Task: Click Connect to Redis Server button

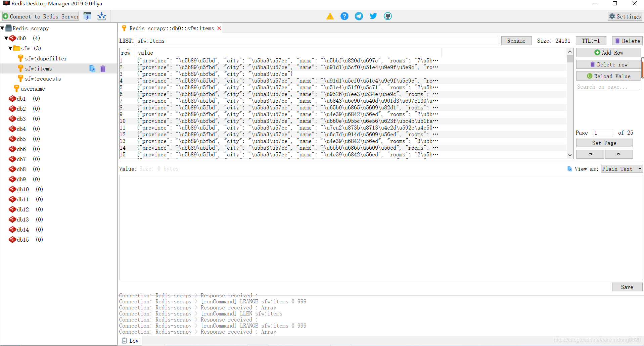Action: [x=41, y=16]
